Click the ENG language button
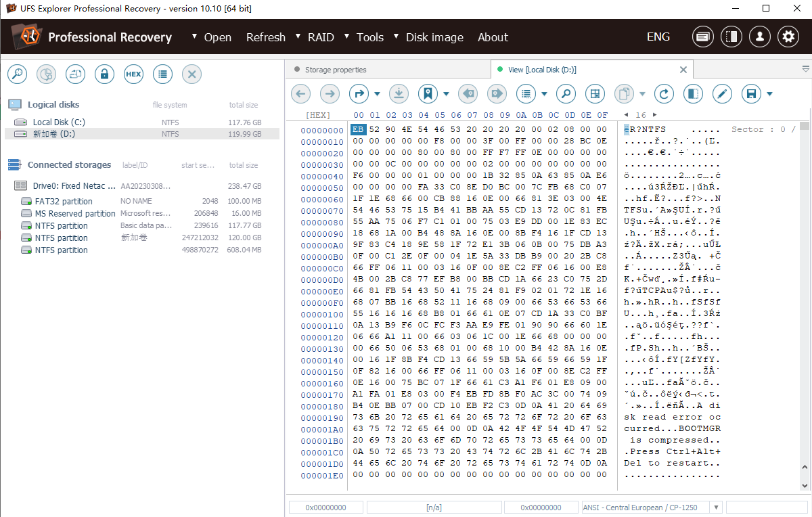 (x=658, y=37)
